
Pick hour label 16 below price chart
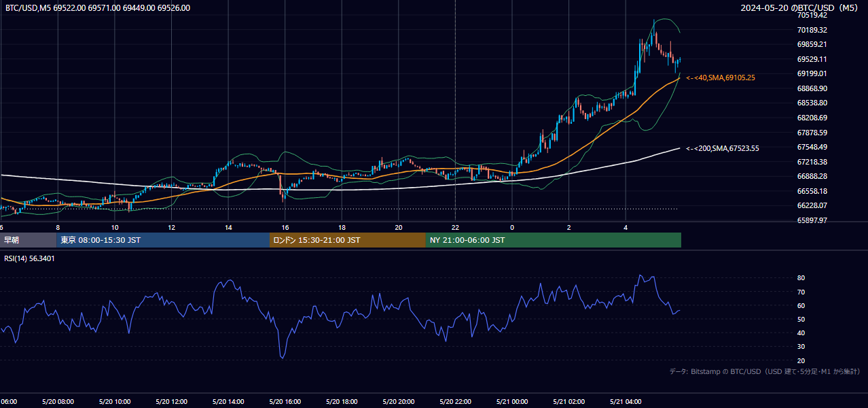point(285,228)
